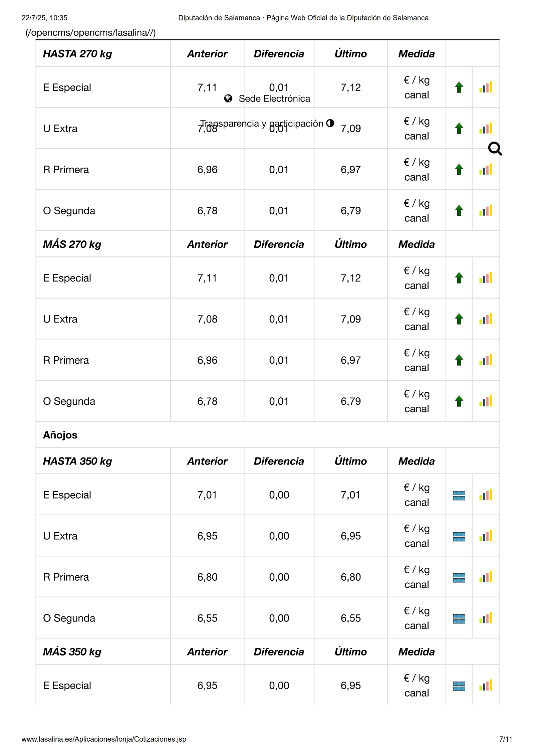The image size is (534, 756).
Task: Click blue equal icon for Añojos U Extra 6,95
Action: point(459,537)
